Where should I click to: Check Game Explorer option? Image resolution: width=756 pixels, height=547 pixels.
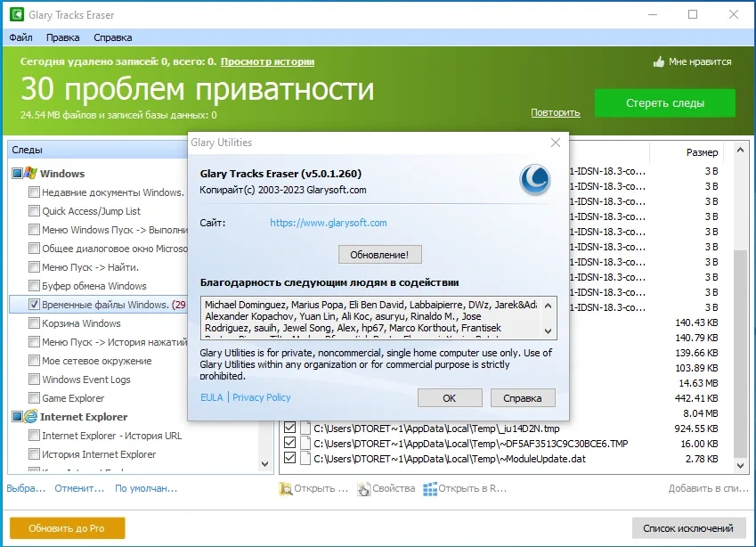34,398
